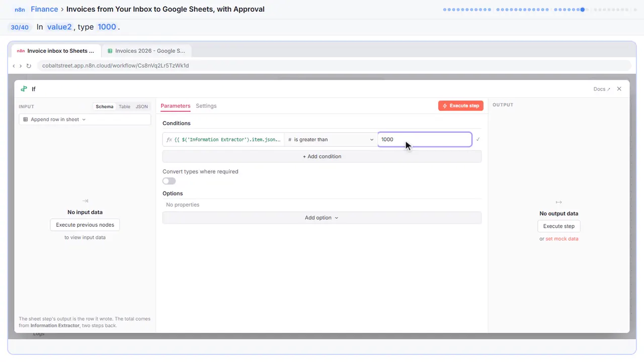Click the fx expression icon in condition
Viewport: 644px width, 362px height.
pyautogui.click(x=169, y=140)
